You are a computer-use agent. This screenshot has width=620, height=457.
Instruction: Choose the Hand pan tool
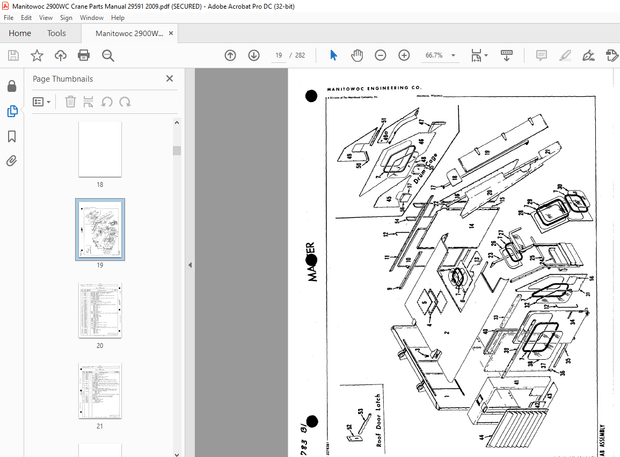point(357,55)
